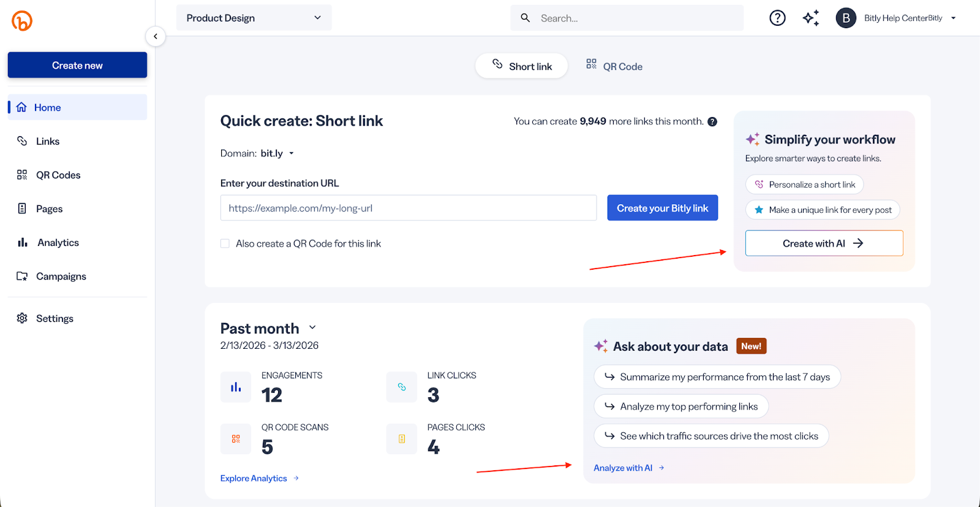This screenshot has width=980, height=507.
Task: Click the link limit info icon
Action: (712, 121)
